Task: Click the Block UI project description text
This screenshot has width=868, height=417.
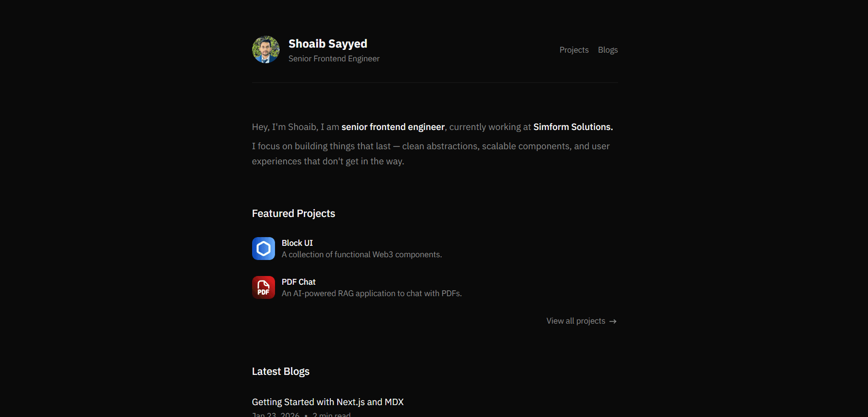Action: point(361,254)
